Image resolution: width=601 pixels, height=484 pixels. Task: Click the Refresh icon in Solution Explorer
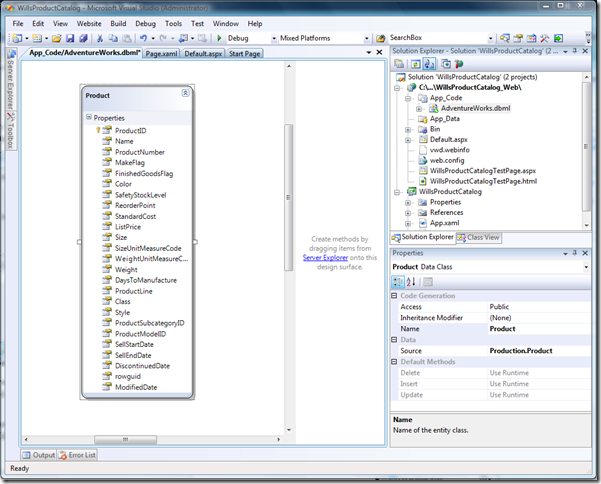[x=415, y=64]
